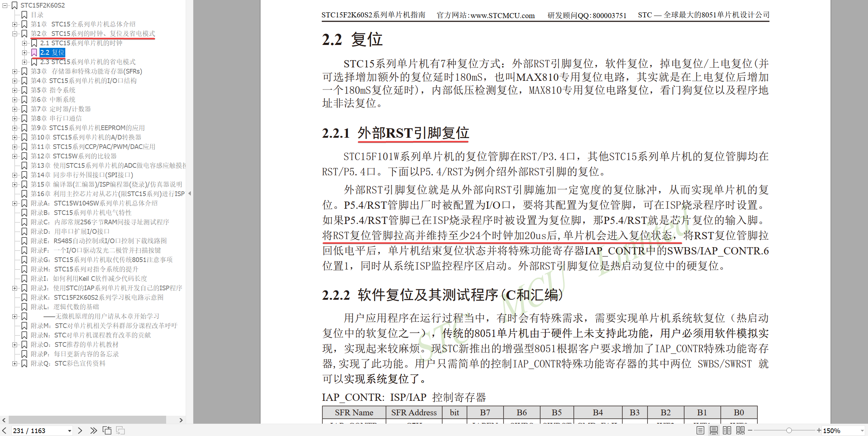Open bookmark 附录N 课程教育改革的贡献

point(91,335)
